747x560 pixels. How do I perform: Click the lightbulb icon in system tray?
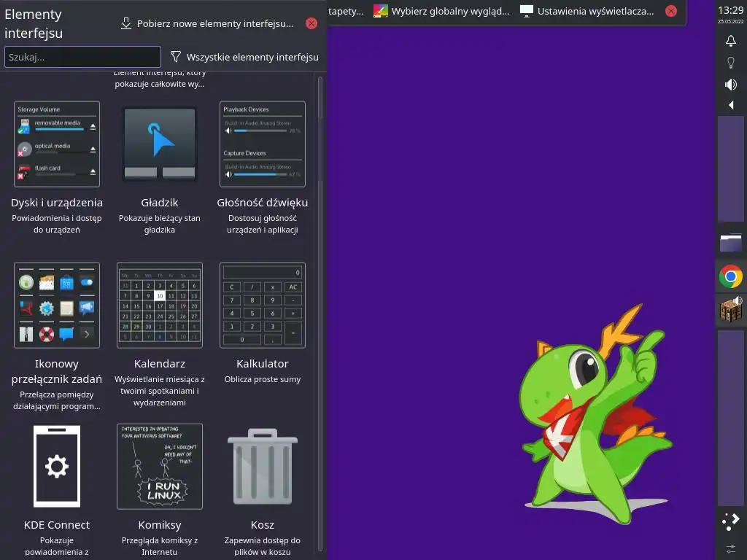click(x=731, y=63)
